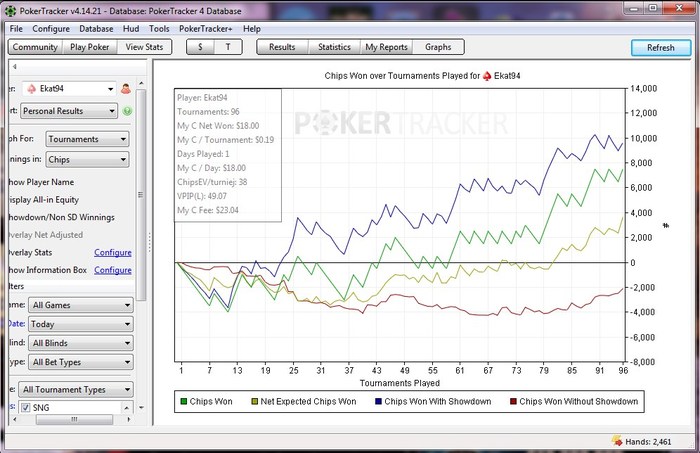Open the Tools menu
700x453 pixels.
coord(159,29)
